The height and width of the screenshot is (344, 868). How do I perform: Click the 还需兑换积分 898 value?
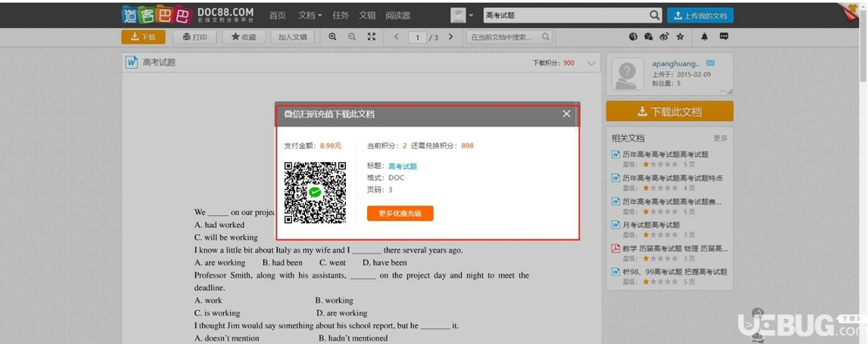click(x=467, y=146)
